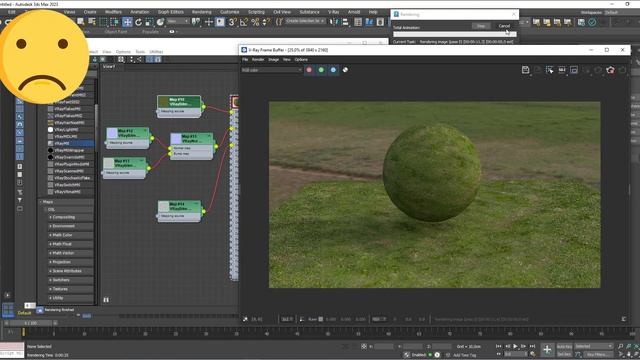The width and height of the screenshot is (640, 360).
Task: Open the Rendering menu in 3ds Max
Action: tap(202, 12)
